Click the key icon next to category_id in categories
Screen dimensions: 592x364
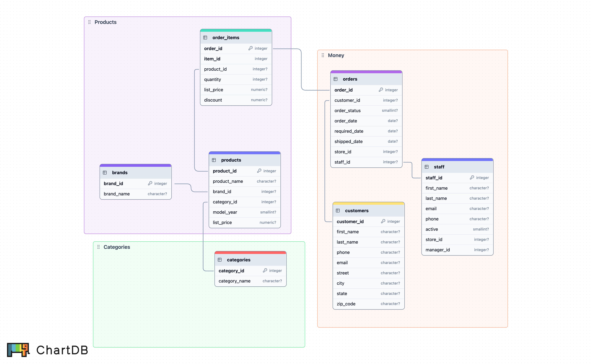click(x=265, y=271)
